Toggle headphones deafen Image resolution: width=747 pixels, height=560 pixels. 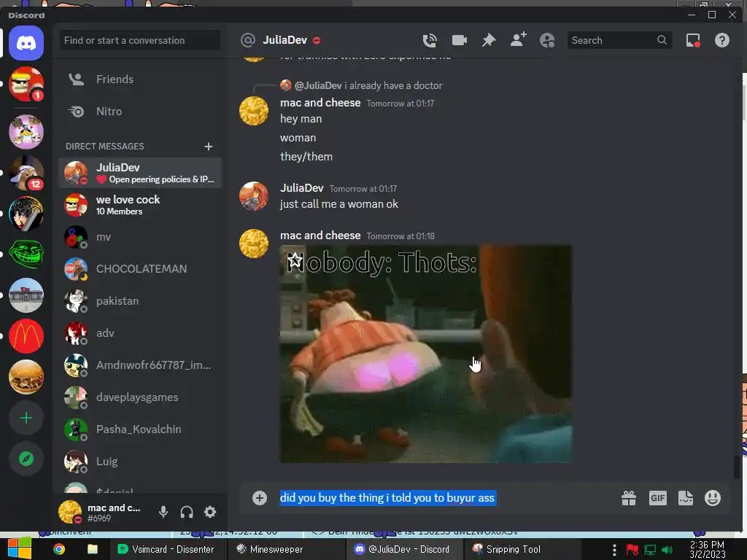click(x=187, y=512)
